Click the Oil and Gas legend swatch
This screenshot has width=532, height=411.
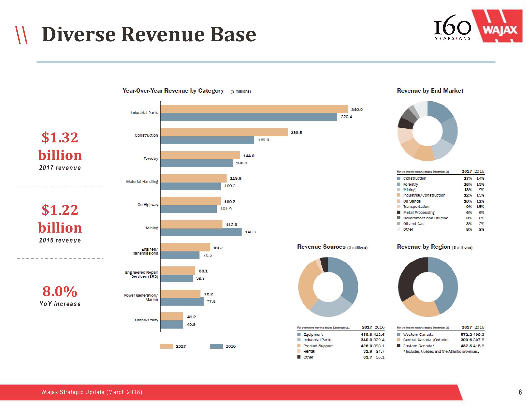[x=399, y=224]
